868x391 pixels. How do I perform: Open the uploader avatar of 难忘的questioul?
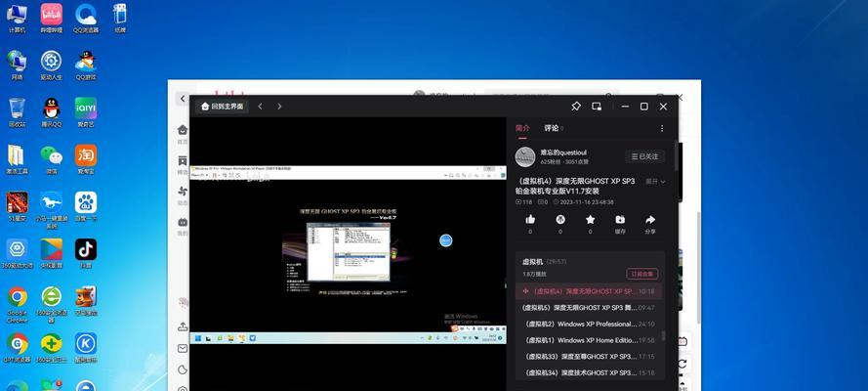[x=524, y=156]
